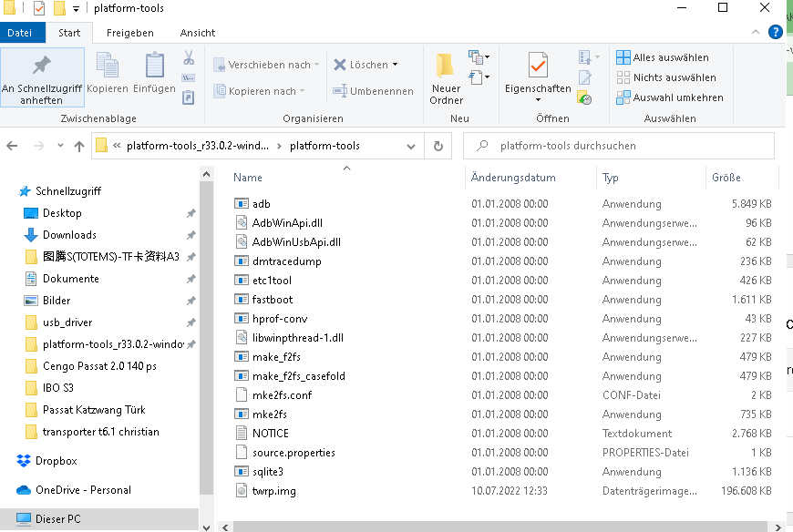Viewport: 793px width, 532px height.
Task: Click the NOTICE text document icon
Action: pos(242,434)
